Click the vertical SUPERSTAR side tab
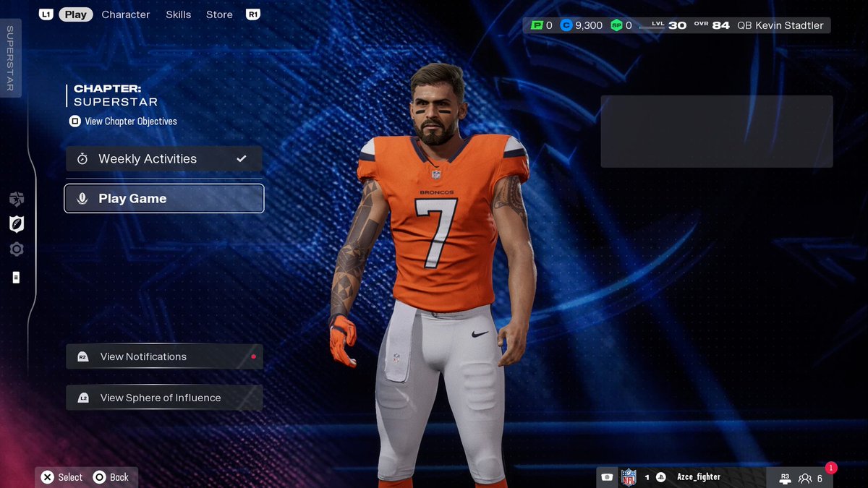Viewport: 868px width, 488px height. (10, 59)
